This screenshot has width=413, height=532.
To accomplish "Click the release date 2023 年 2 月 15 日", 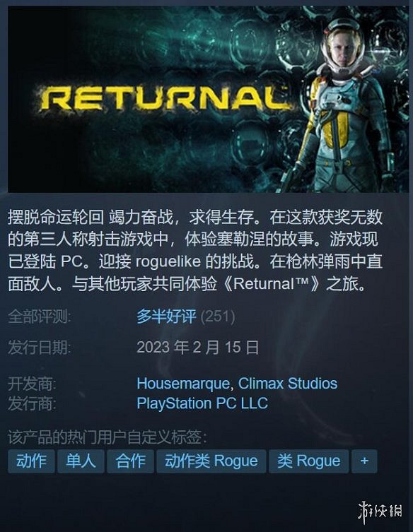I will 198,348.
